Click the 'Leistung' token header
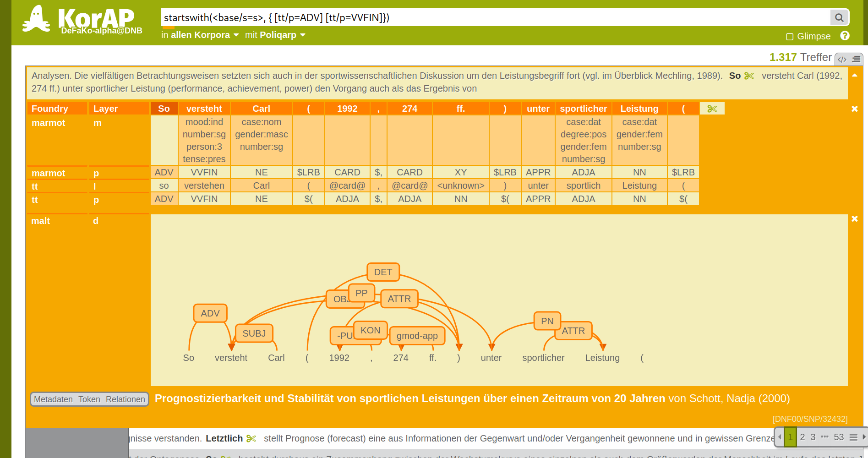 click(639, 109)
